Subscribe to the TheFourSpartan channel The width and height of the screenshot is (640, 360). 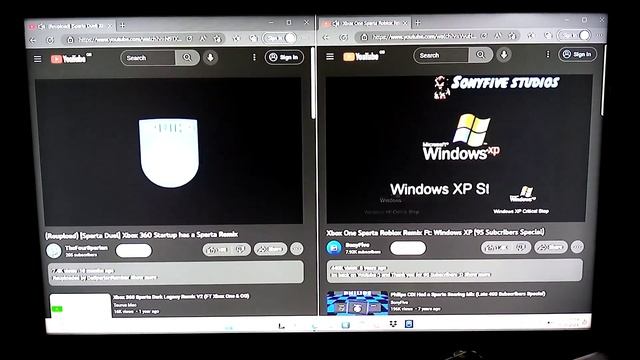[x=133, y=251]
